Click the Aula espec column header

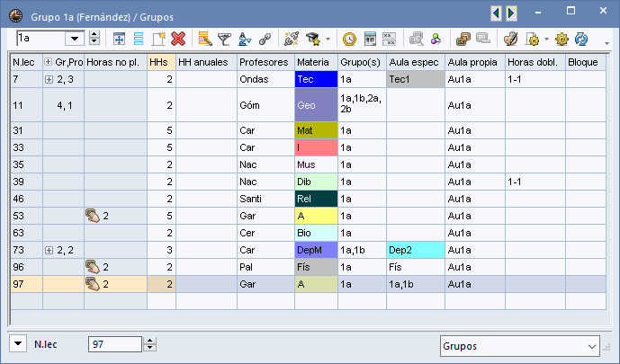416,62
